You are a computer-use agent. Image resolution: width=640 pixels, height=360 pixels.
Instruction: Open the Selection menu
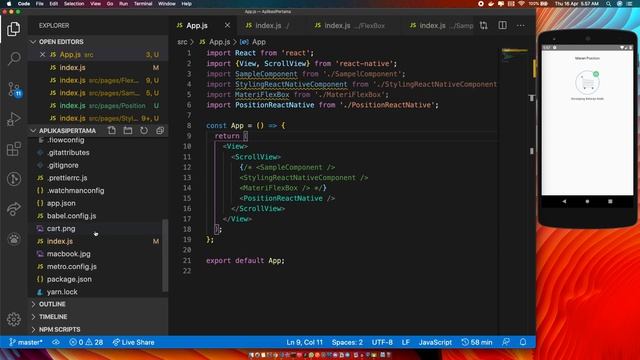click(x=74, y=4)
